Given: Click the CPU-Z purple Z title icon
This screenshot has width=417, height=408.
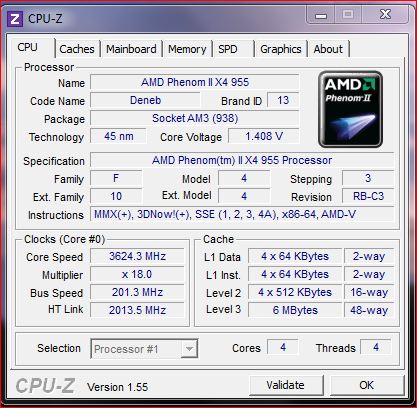Looking at the screenshot, I should [15, 19].
